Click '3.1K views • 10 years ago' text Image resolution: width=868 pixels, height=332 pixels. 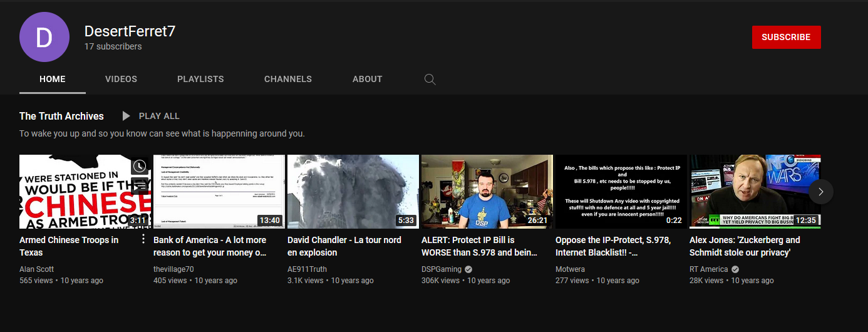331,281
